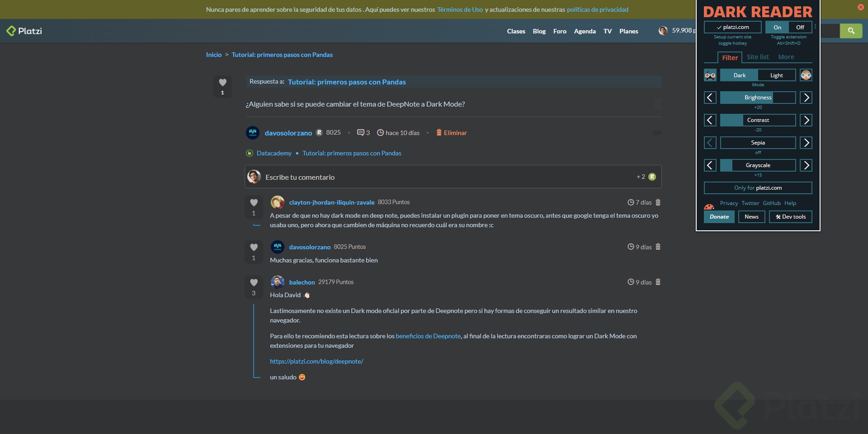Open 'beneficios de Deepnote' link
Viewport: 868px width, 434px height.
428,336
